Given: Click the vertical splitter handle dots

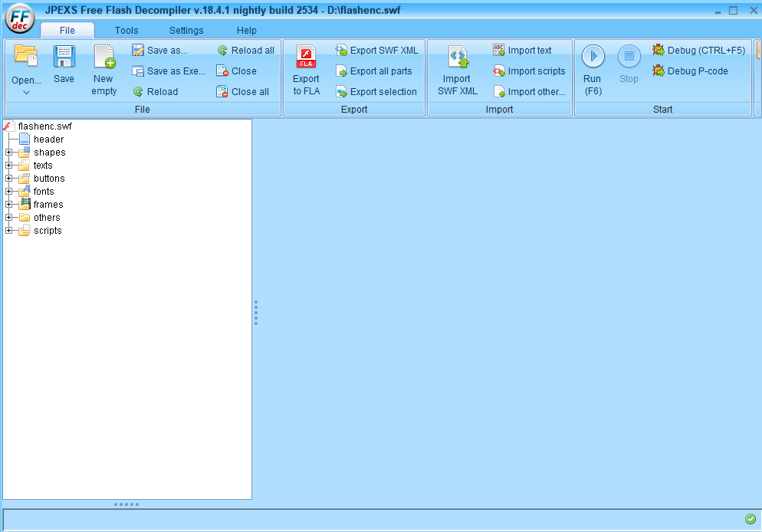Looking at the screenshot, I should (x=255, y=313).
